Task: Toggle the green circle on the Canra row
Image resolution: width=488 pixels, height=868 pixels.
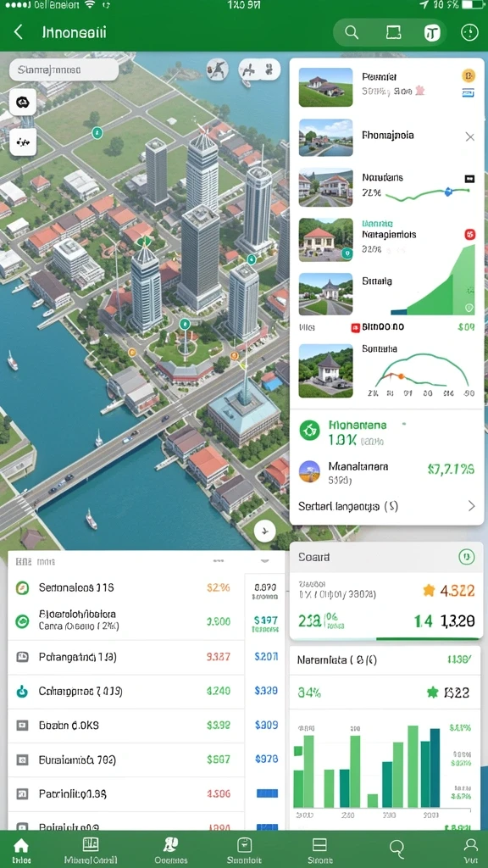Action: coord(22,621)
